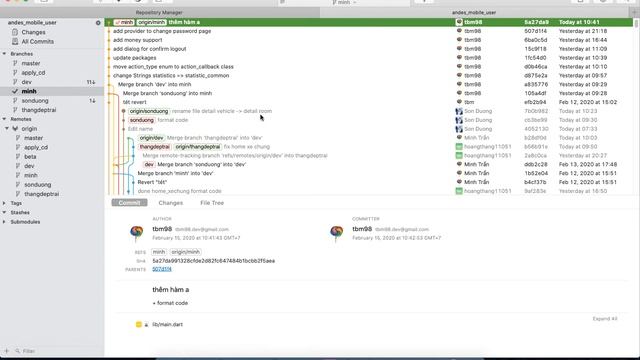Click the filter magnifier icon at sidebar bottom
The width and height of the screenshot is (640, 360).
[x=18, y=351]
